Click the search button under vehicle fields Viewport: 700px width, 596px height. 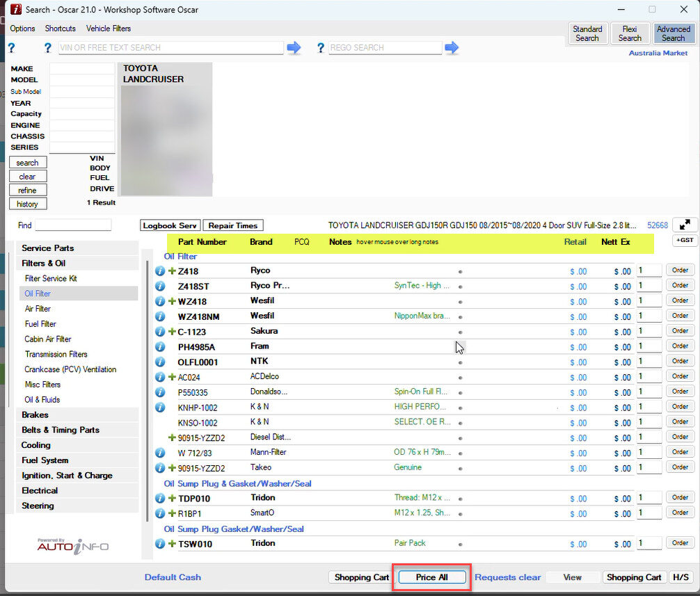point(28,162)
